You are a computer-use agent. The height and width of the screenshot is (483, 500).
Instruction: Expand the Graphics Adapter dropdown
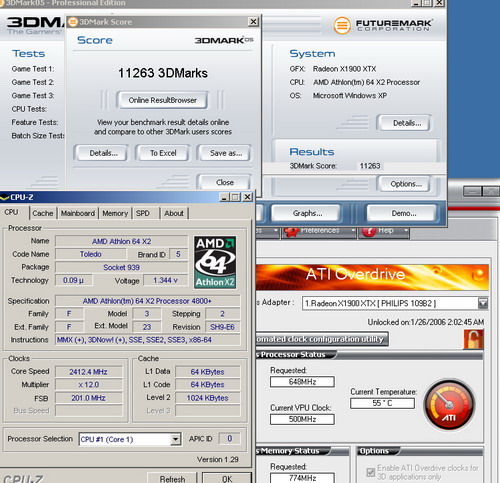coord(483,303)
